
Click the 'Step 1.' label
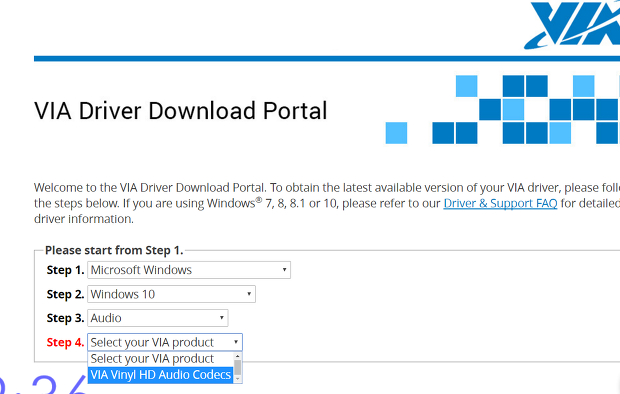click(65, 270)
